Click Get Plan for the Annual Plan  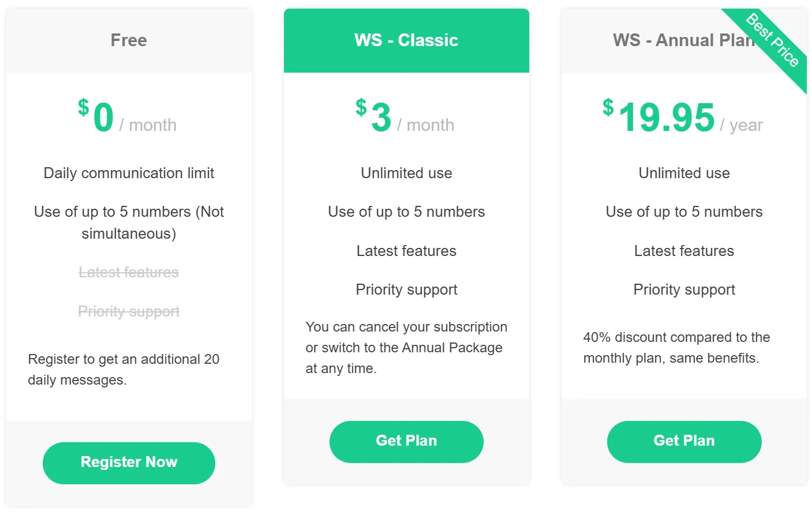tap(684, 441)
